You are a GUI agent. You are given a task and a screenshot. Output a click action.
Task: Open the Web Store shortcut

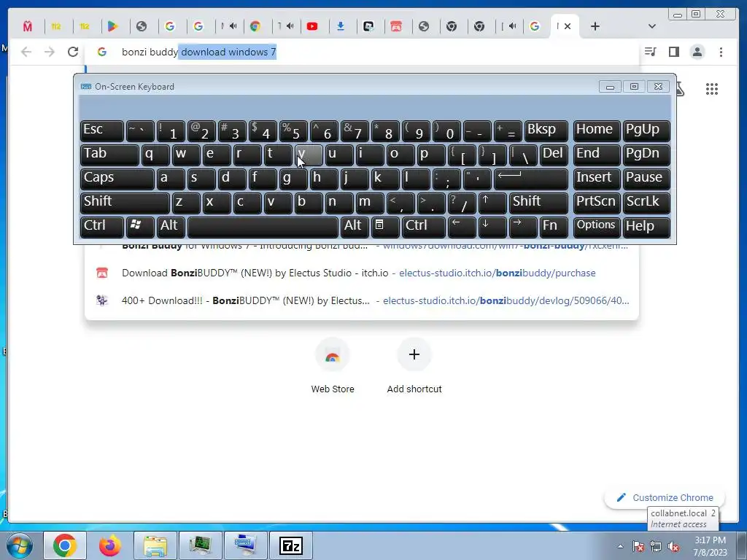[x=333, y=366]
